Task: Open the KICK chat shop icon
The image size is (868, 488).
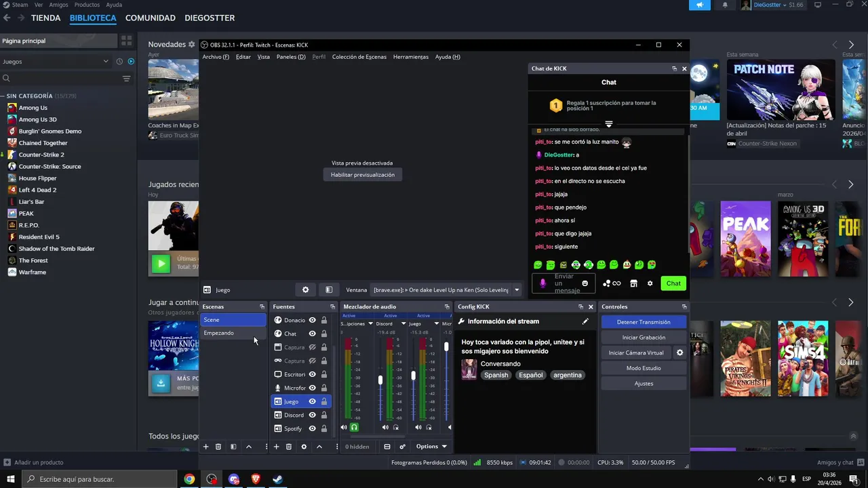Action: click(x=633, y=283)
